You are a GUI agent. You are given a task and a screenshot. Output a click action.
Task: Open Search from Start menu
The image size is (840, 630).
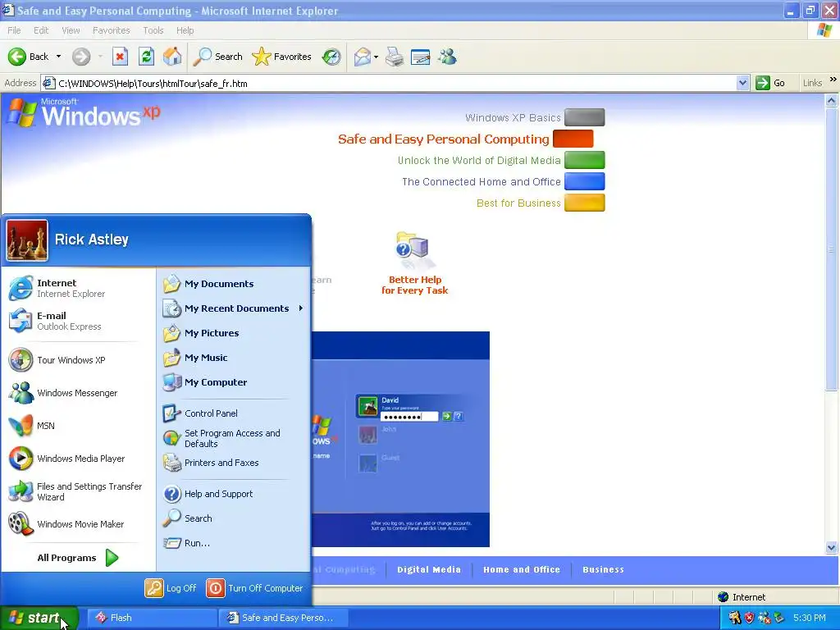(x=234, y=518)
